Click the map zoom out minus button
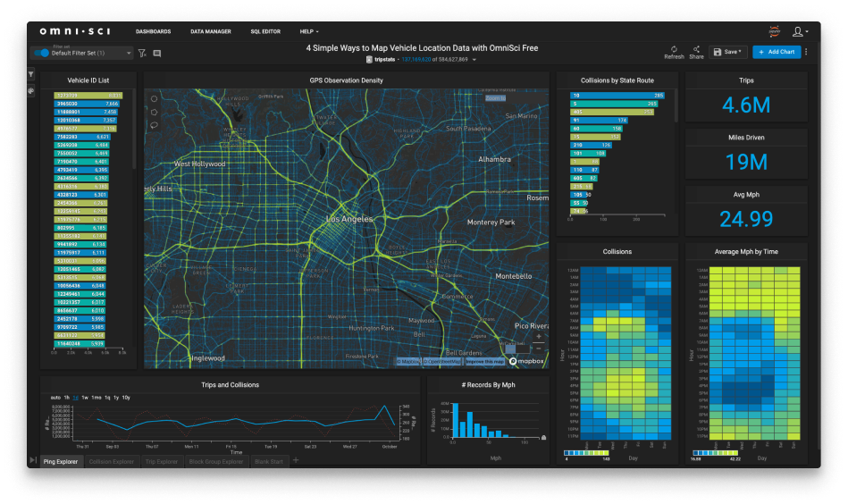 (539, 349)
